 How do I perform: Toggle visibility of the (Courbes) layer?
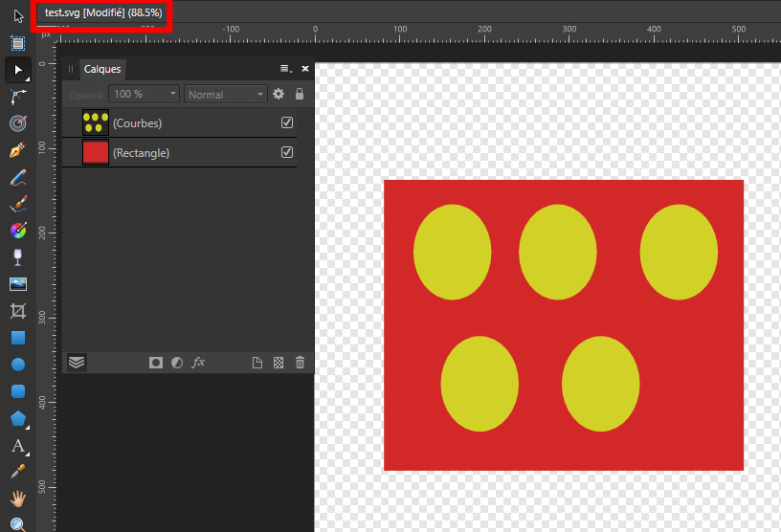[287, 122]
